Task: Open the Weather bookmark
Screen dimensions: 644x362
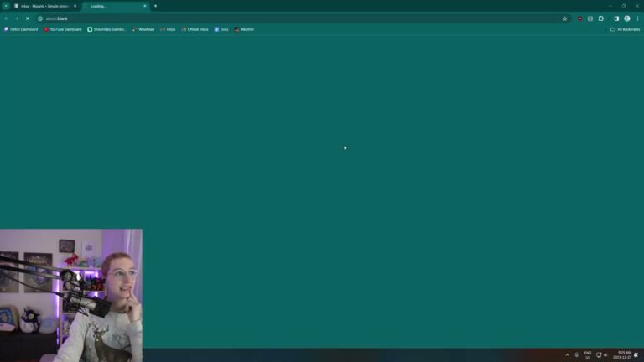Action: click(244, 29)
